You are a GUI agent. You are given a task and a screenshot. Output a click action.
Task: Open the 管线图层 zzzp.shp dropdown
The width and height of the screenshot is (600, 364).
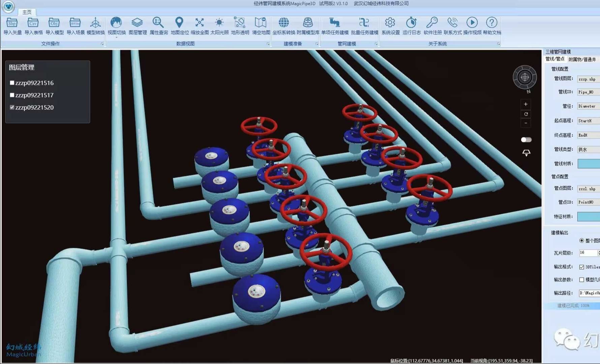coord(589,79)
